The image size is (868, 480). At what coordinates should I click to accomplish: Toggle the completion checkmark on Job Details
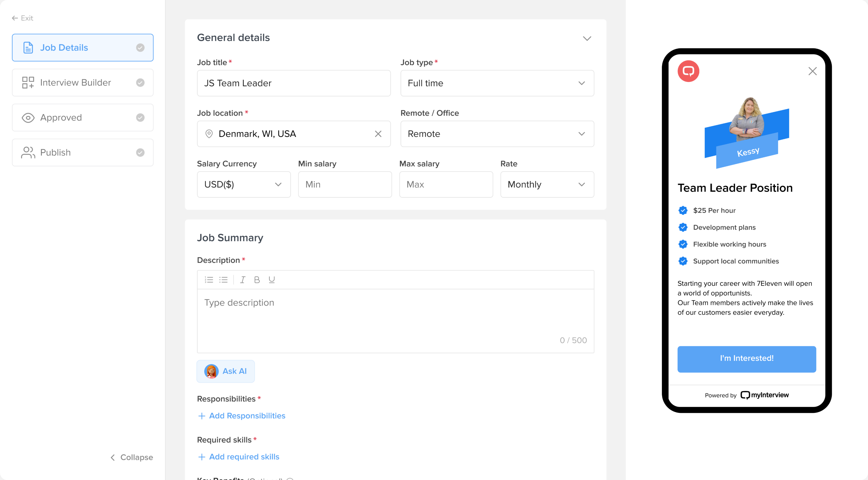tap(140, 47)
